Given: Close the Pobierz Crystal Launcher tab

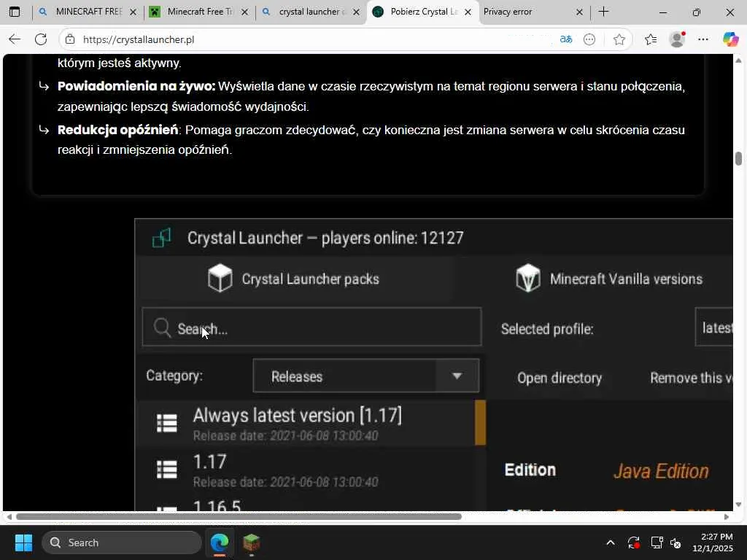Looking at the screenshot, I should (468, 12).
